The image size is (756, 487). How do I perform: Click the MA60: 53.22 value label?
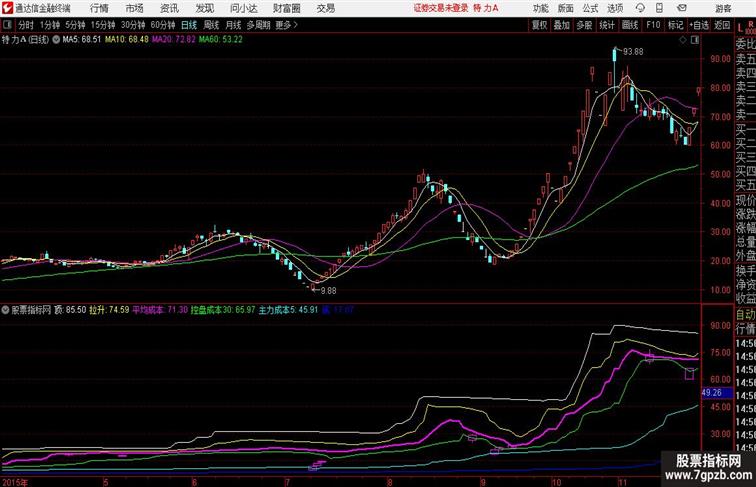[x=220, y=40]
